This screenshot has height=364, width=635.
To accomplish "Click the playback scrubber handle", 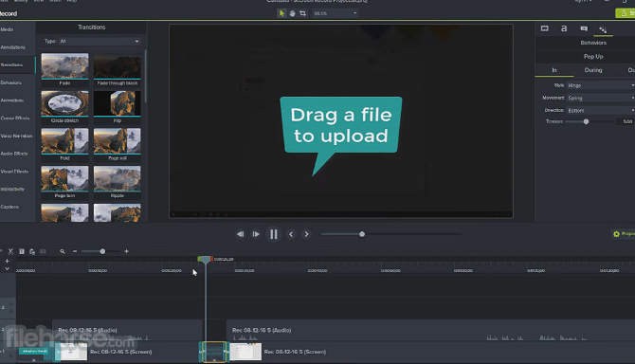I will 362,234.
